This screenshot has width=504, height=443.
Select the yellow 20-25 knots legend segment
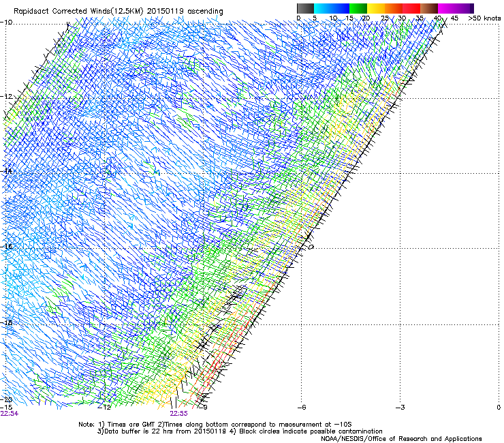(x=376, y=8)
